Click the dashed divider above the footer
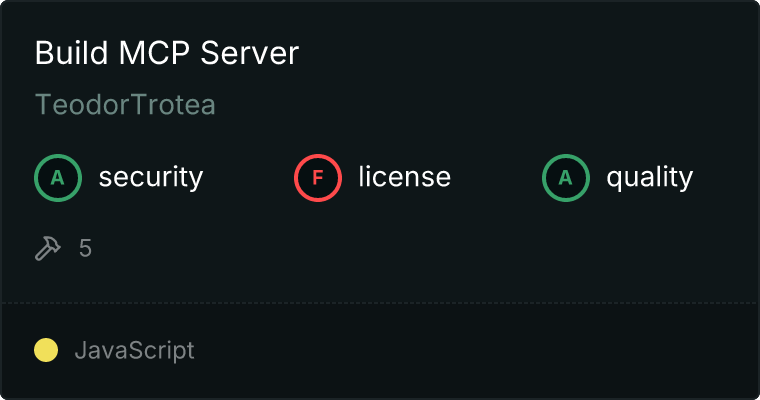Screen dimensions: 760x400 click(x=380, y=302)
